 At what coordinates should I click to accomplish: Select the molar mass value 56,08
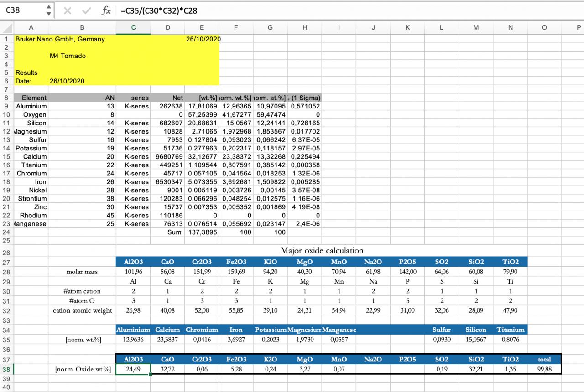(x=167, y=272)
